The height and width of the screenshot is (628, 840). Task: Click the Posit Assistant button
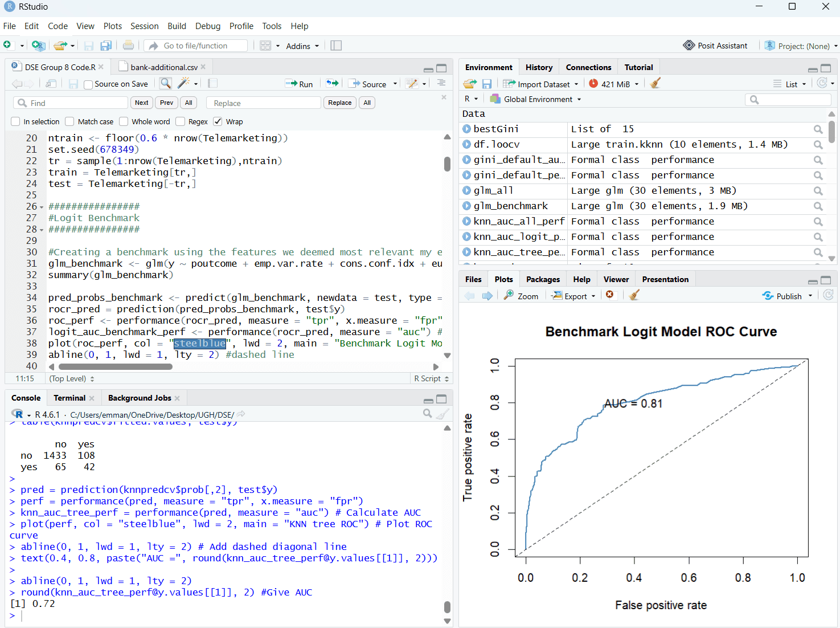(715, 46)
